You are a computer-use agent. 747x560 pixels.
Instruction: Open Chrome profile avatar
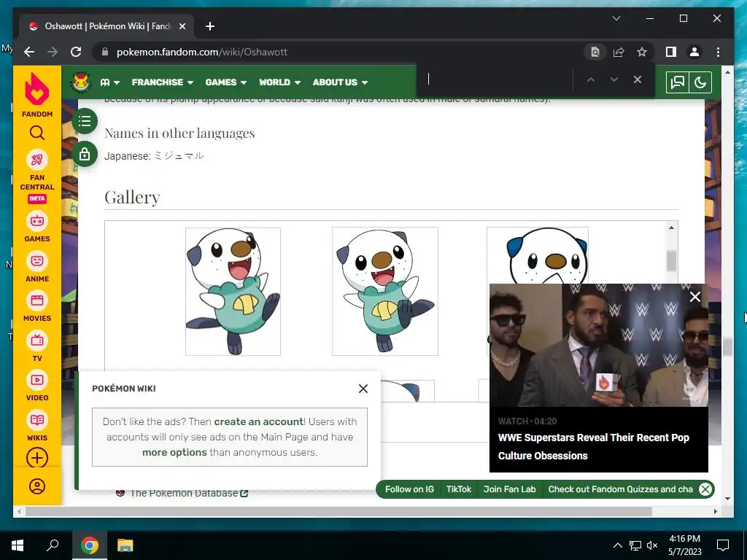(x=694, y=52)
